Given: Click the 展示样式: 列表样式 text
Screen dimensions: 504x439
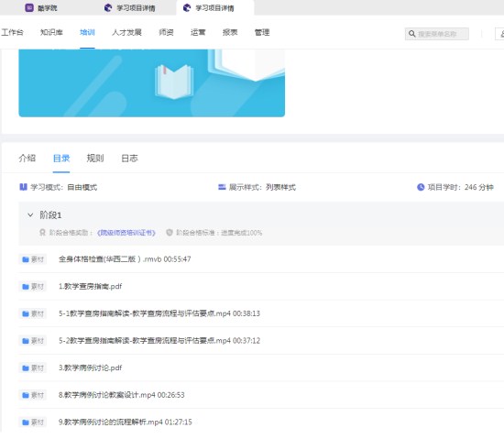Looking at the screenshot, I should point(262,187).
